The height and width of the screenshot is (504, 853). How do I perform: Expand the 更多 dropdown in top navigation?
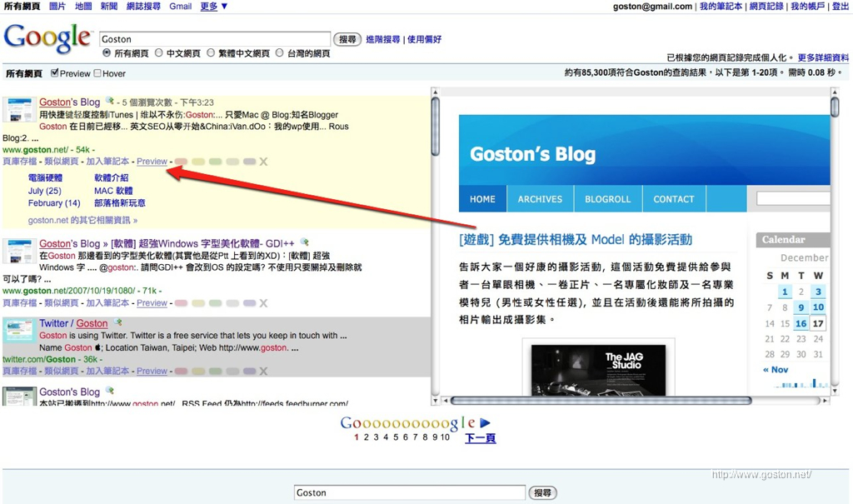(214, 7)
